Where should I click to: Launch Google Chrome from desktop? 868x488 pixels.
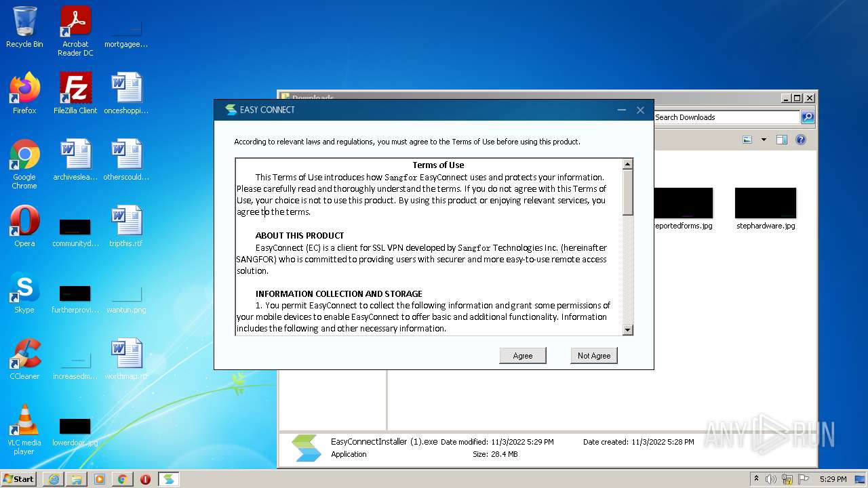pos(24,164)
